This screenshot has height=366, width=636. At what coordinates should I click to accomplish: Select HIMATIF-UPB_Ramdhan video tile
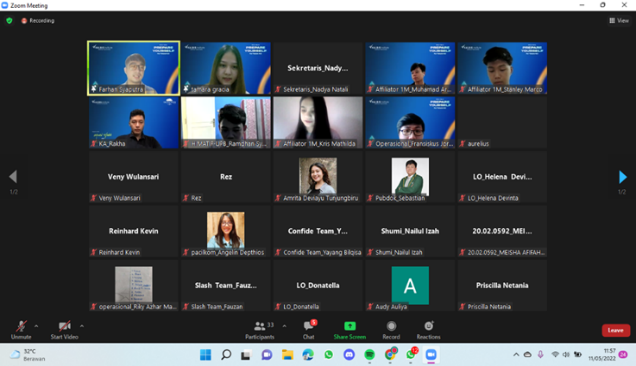tap(226, 123)
